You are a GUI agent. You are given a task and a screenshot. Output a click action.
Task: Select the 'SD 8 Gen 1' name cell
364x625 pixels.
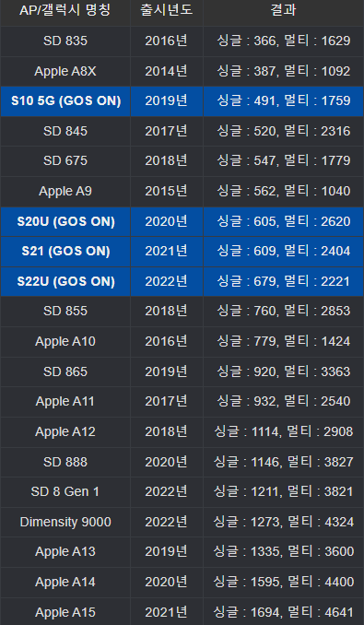[x=65, y=492]
